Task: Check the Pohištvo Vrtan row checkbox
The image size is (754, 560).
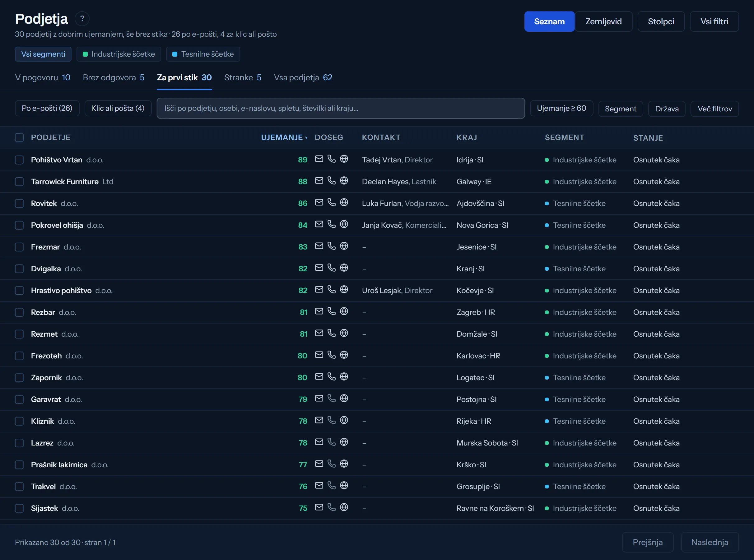Action: pos(19,160)
